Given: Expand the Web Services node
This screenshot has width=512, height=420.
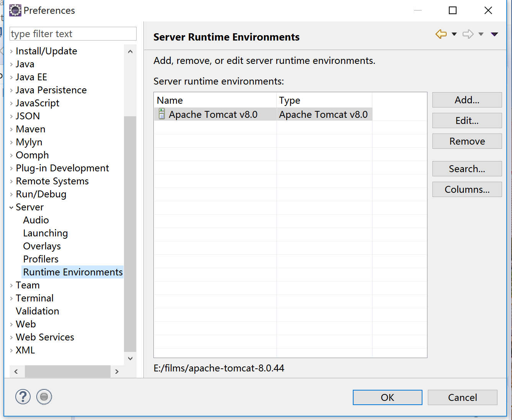Looking at the screenshot, I should click(11, 337).
